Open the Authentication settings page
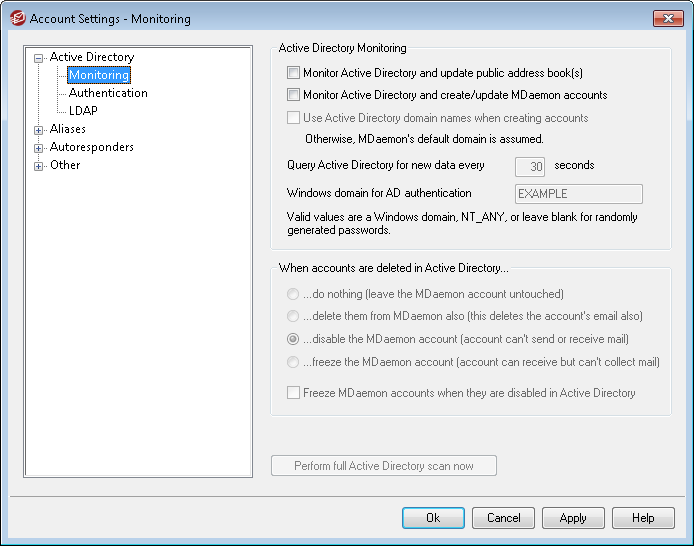This screenshot has width=694, height=546. tap(108, 93)
